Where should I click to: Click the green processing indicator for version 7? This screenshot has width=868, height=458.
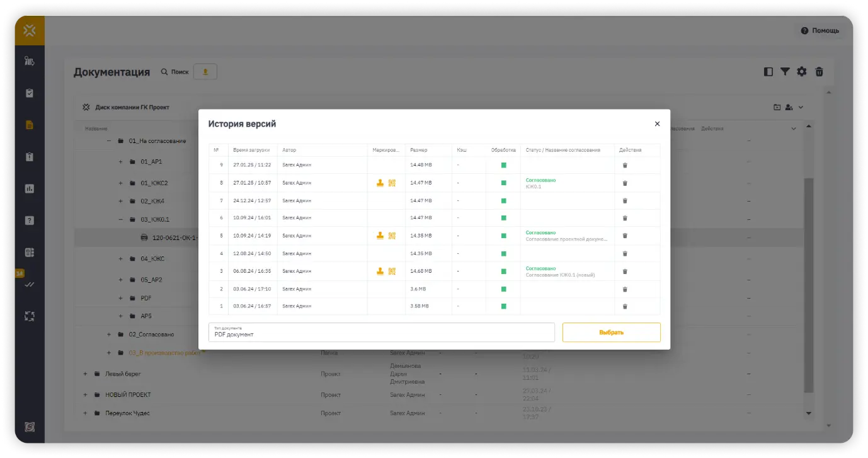503,200
